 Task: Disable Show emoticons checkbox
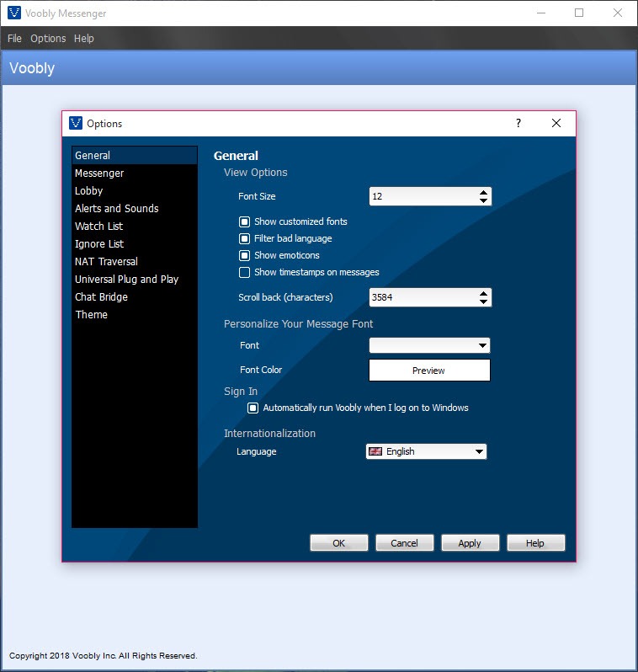pyautogui.click(x=244, y=255)
